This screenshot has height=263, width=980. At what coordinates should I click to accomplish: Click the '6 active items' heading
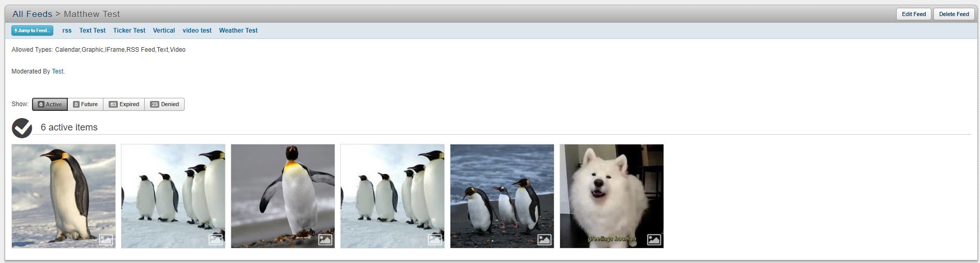point(69,127)
